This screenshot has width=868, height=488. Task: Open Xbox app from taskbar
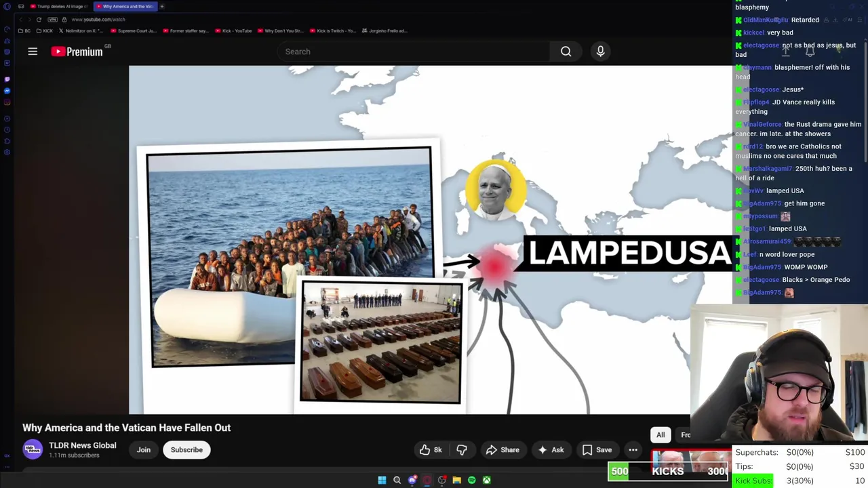pyautogui.click(x=486, y=480)
